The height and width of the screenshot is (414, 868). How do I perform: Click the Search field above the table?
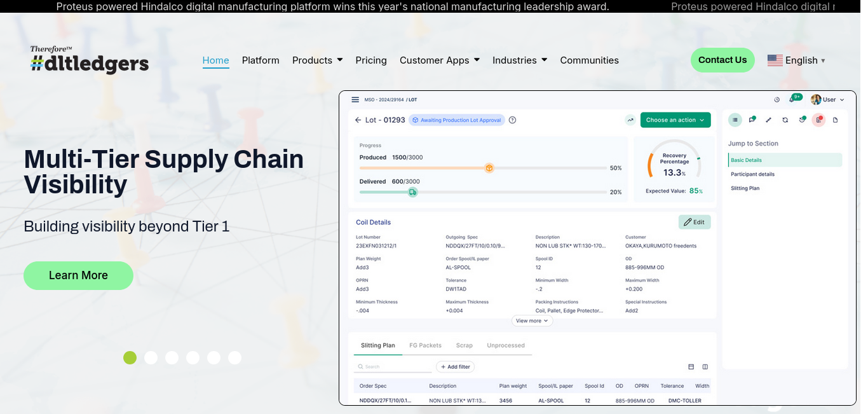point(393,367)
